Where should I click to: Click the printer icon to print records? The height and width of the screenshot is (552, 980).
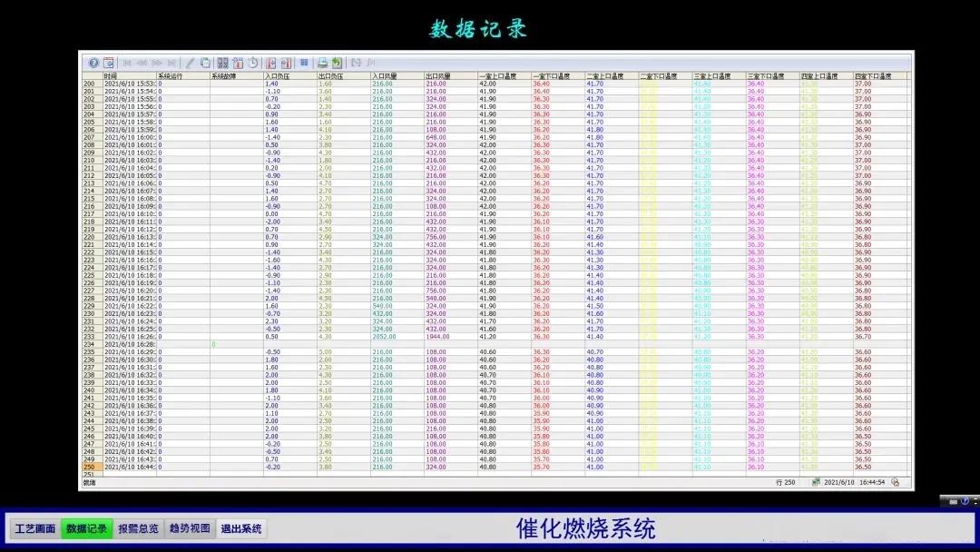[x=322, y=64]
